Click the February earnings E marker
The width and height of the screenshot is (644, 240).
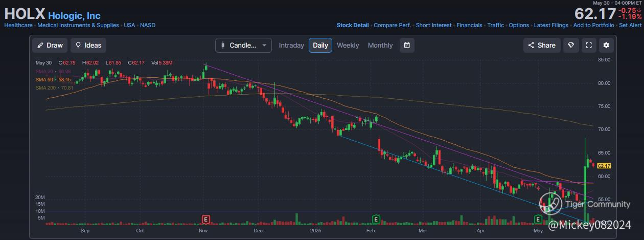tap(376, 219)
